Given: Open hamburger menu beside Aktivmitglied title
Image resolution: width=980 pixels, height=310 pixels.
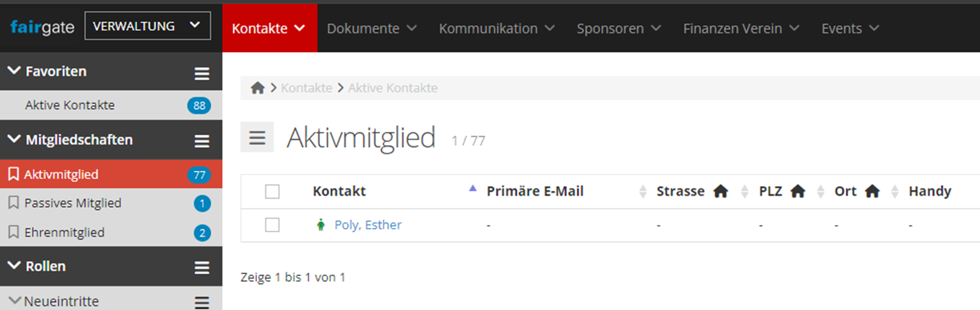Looking at the screenshot, I should (257, 137).
